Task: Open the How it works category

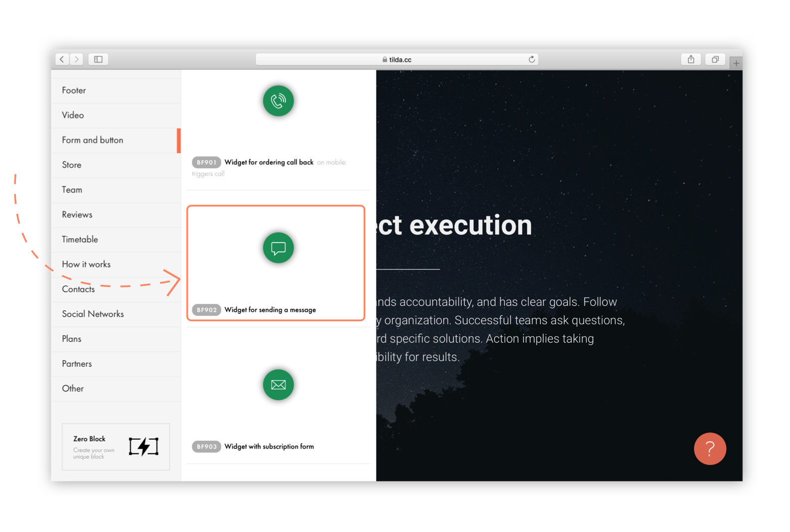Action: click(x=116, y=265)
